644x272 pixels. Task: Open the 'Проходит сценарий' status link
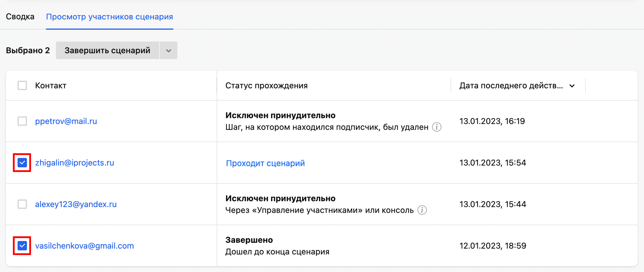[x=265, y=163]
